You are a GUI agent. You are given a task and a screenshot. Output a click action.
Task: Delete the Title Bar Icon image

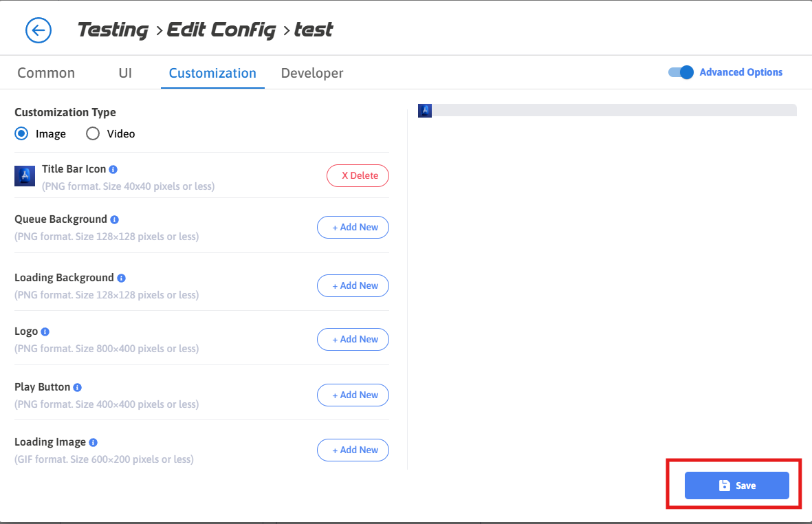(358, 175)
